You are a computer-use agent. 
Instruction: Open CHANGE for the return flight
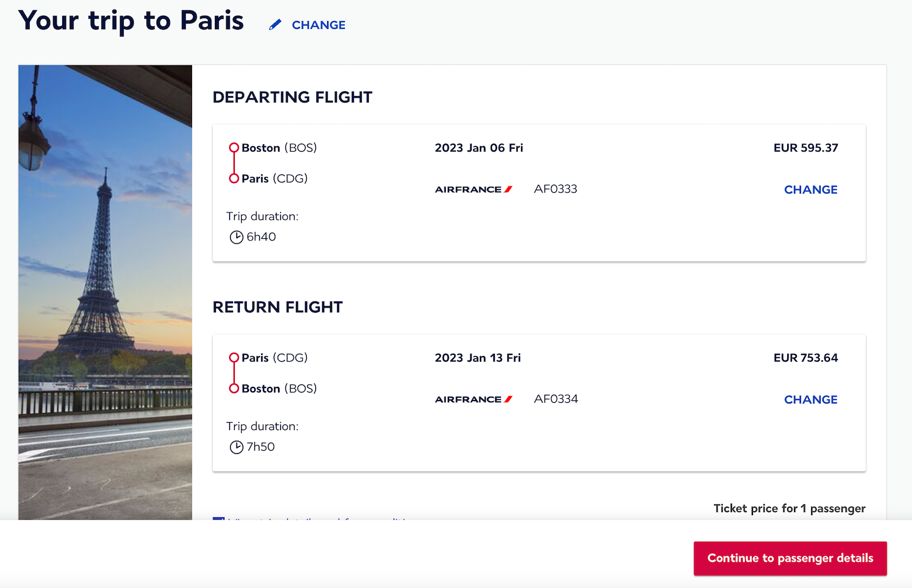(811, 399)
